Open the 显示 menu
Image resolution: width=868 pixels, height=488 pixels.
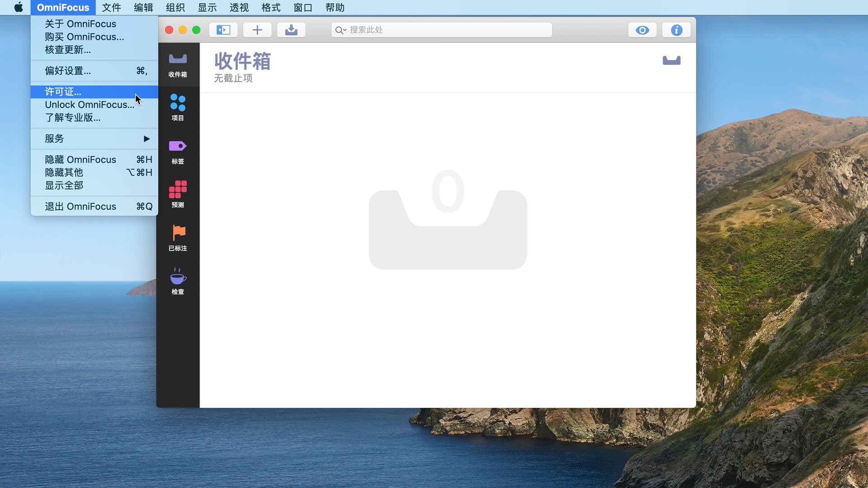point(207,7)
